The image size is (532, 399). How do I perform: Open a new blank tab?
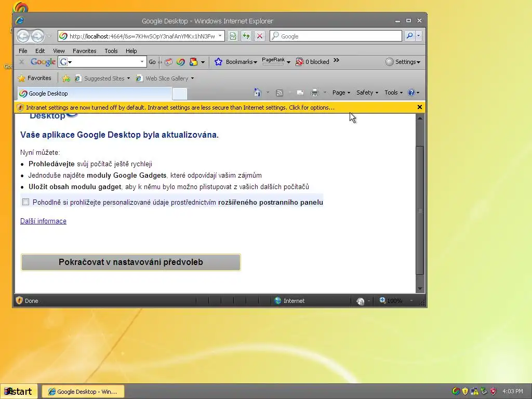[x=179, y=94]
